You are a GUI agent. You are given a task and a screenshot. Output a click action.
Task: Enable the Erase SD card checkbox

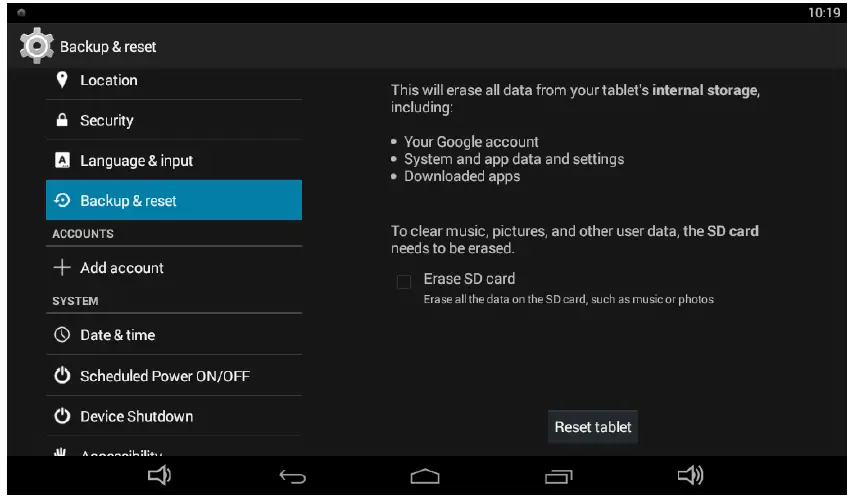click(404, 282)
